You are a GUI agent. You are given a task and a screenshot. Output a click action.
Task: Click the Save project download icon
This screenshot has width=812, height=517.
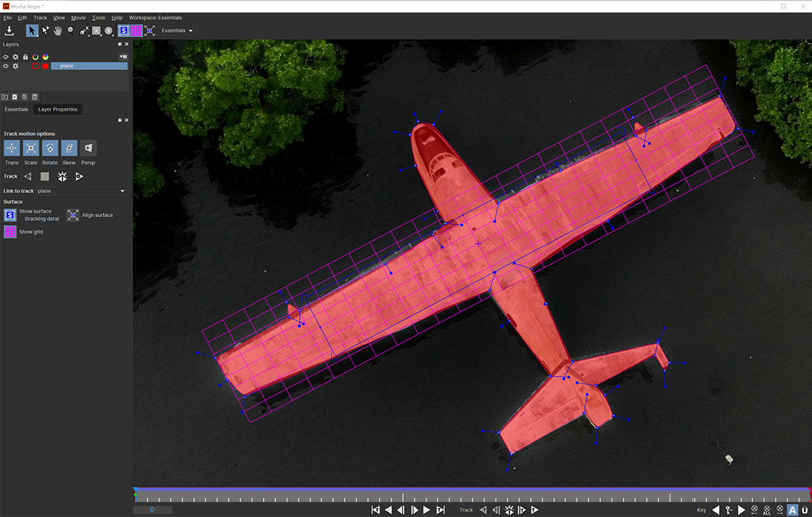[x=10, y=30]
